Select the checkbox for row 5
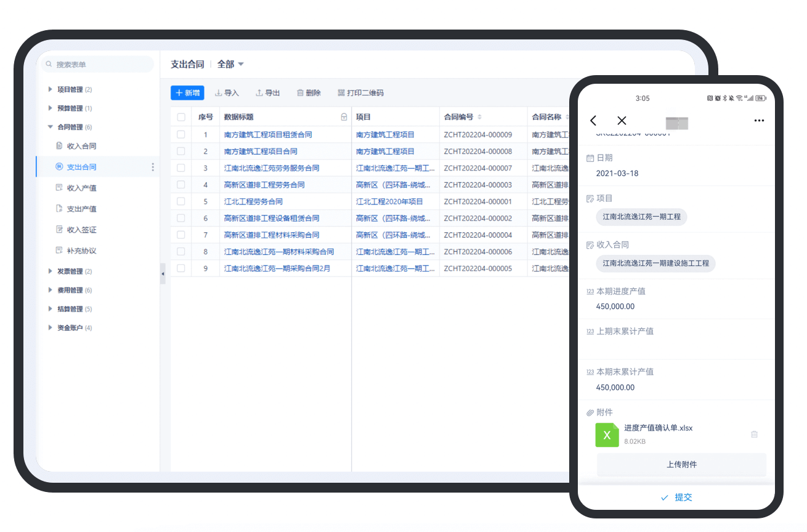This screenshot has width=807, height=532. click(x=181, y=201)
